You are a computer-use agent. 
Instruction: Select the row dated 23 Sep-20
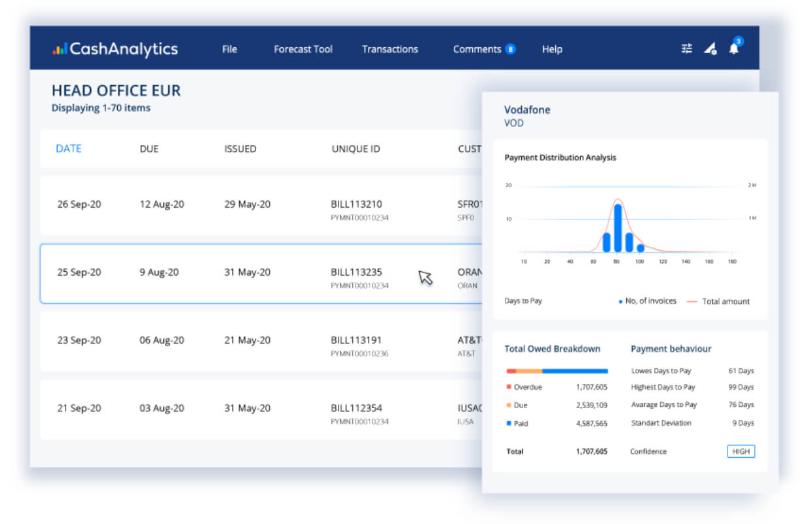[x=261, y=342]
